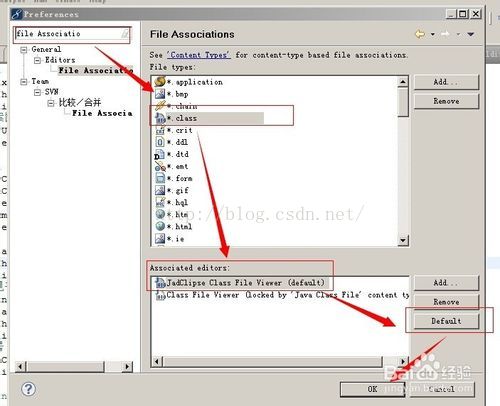Click the filter text input field

point(72,34)
